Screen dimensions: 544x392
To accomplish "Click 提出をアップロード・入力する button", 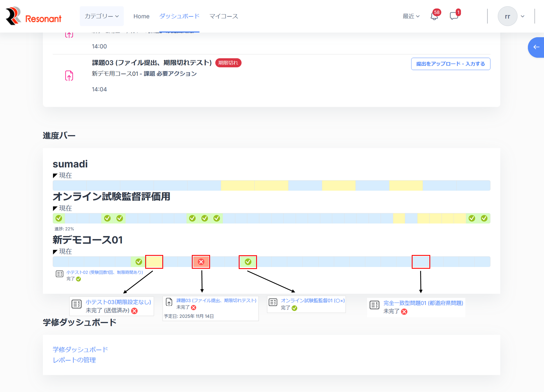I will [450, 64].
